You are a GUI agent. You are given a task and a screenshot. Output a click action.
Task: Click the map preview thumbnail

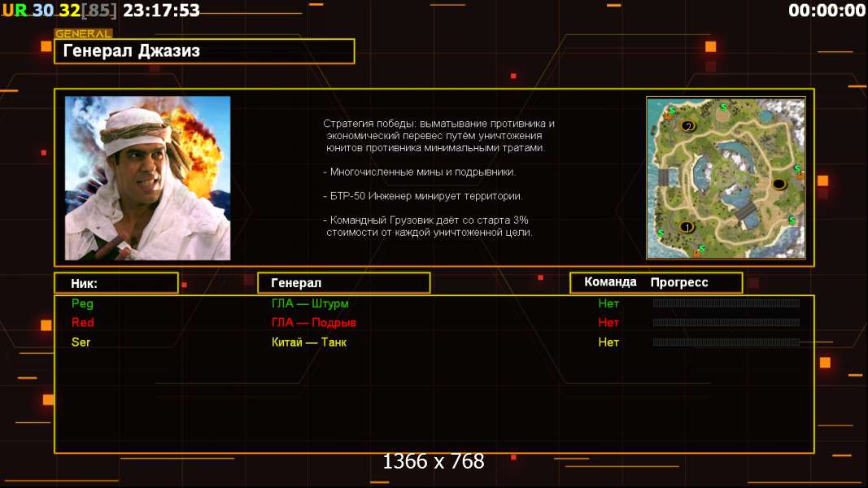726,178
